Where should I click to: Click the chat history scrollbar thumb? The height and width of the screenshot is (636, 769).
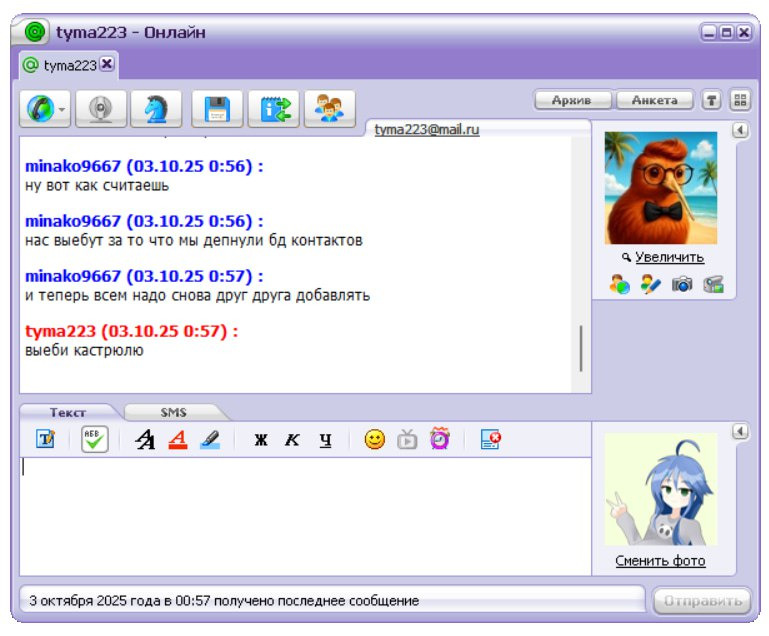(x=581, y=348)
